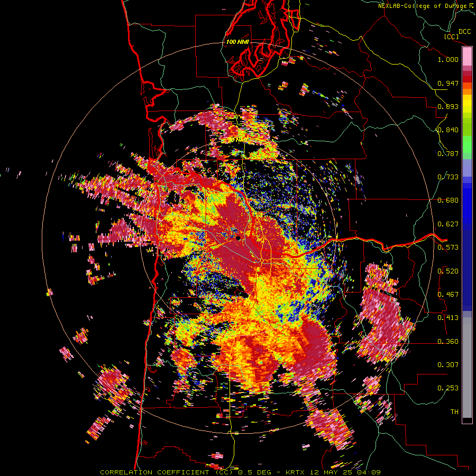Select the 0.413 scale value

448,318
